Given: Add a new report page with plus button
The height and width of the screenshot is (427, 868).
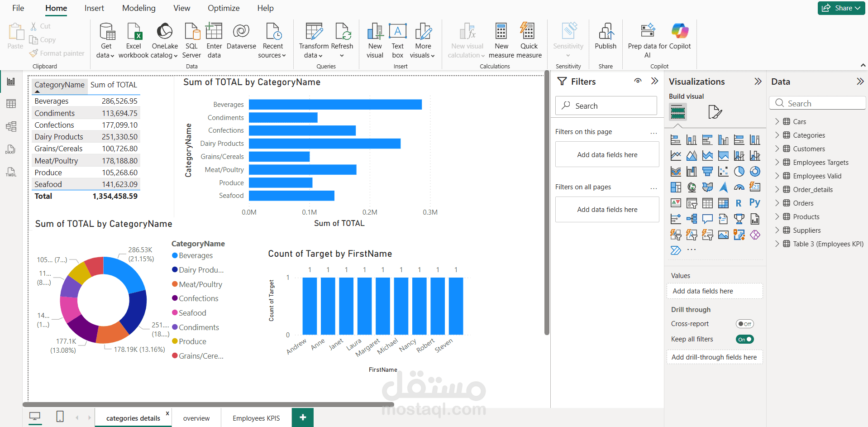Looking at the screenshot, I should point(302,417).
